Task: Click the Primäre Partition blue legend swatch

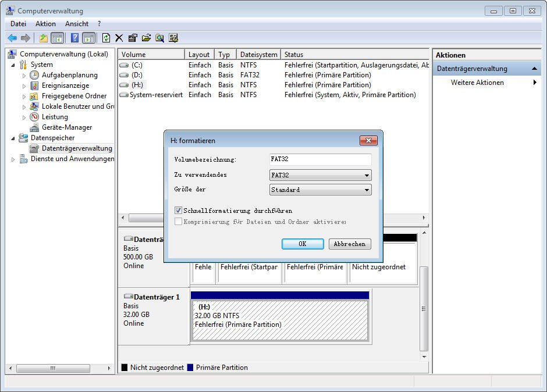Action: 190,367
